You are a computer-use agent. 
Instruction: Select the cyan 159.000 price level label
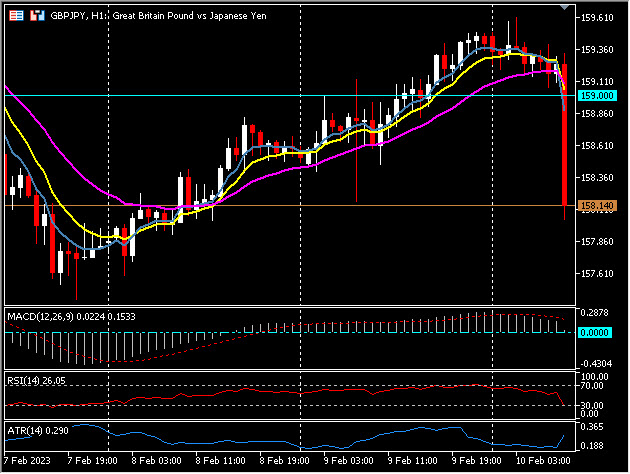tap(596, 95)
